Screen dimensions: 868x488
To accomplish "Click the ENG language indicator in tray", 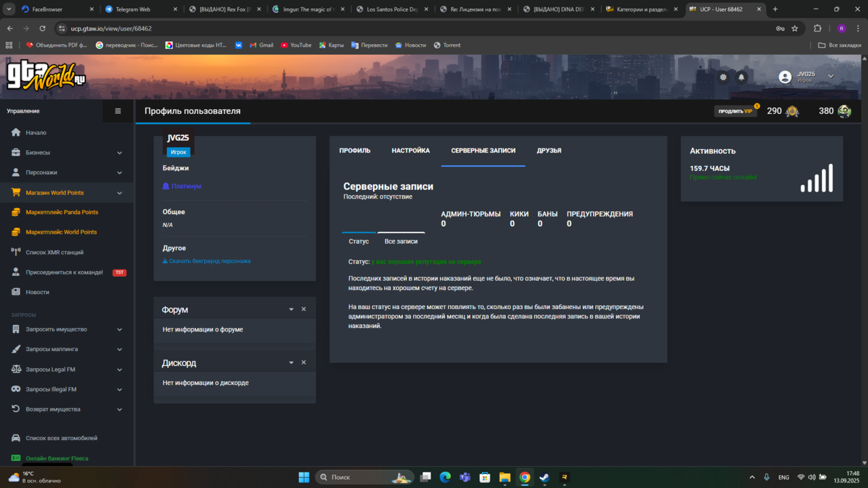I will pyautogui.click(x=783, y=477).
